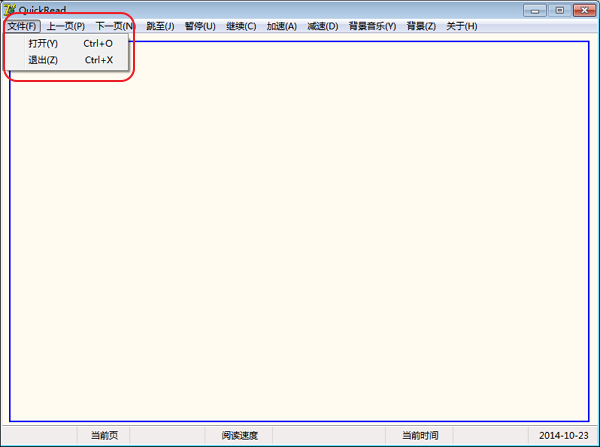Choose 打开(Y) from the file menu
The height and width of the screenshot is (447, 600).
tap(67, 43)
